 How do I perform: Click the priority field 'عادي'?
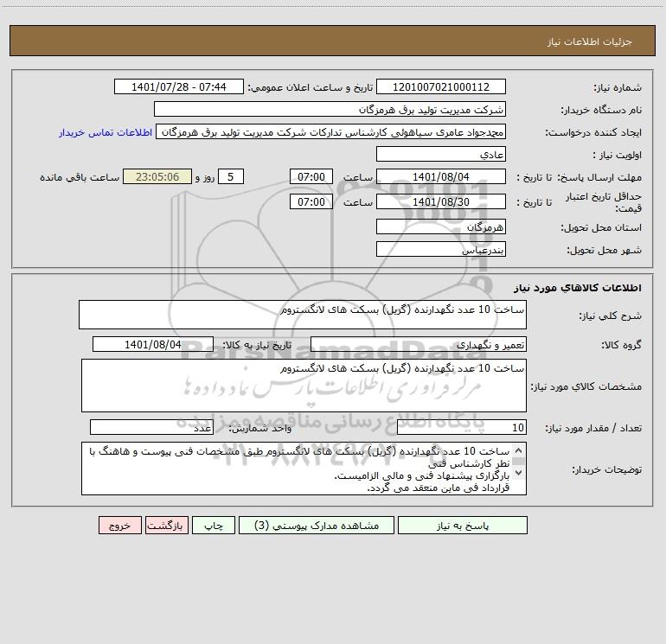(x=441, y=154)
